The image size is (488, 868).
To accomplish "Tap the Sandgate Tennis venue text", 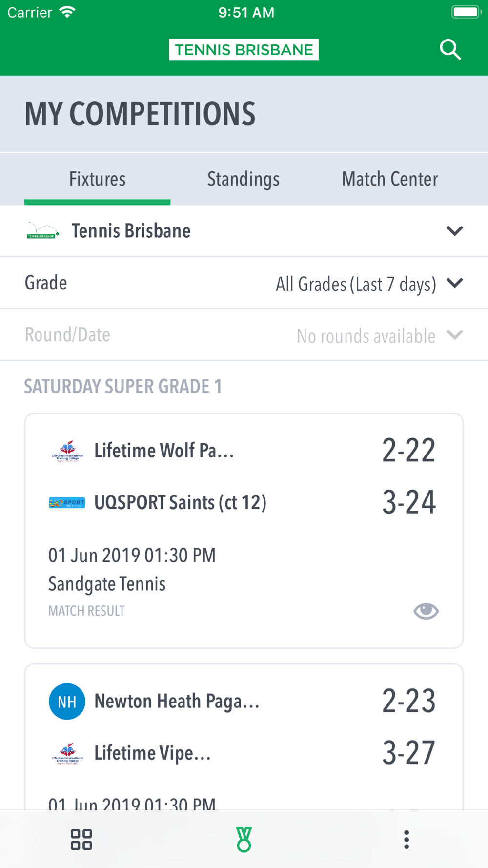I will 107,584.
